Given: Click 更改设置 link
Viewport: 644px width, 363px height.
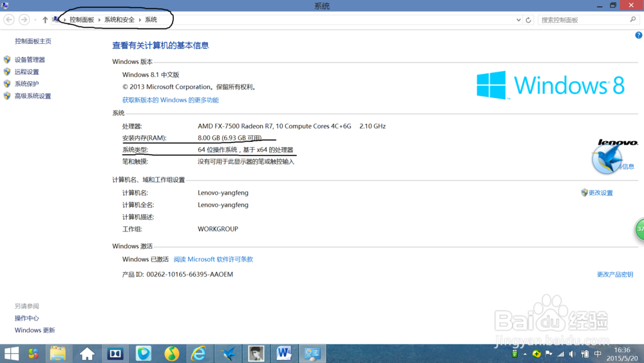Looking at the screenshot, I should (x=600, y=193).
